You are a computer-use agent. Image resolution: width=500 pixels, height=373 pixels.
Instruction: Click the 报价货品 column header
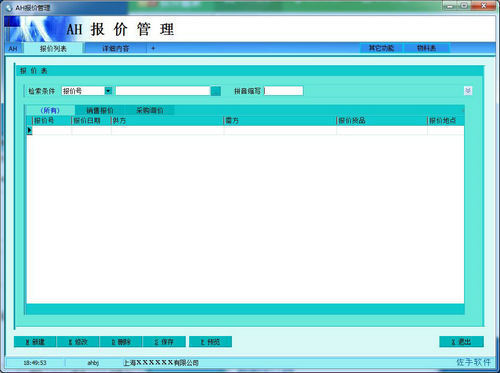click(x=382, y=120)
